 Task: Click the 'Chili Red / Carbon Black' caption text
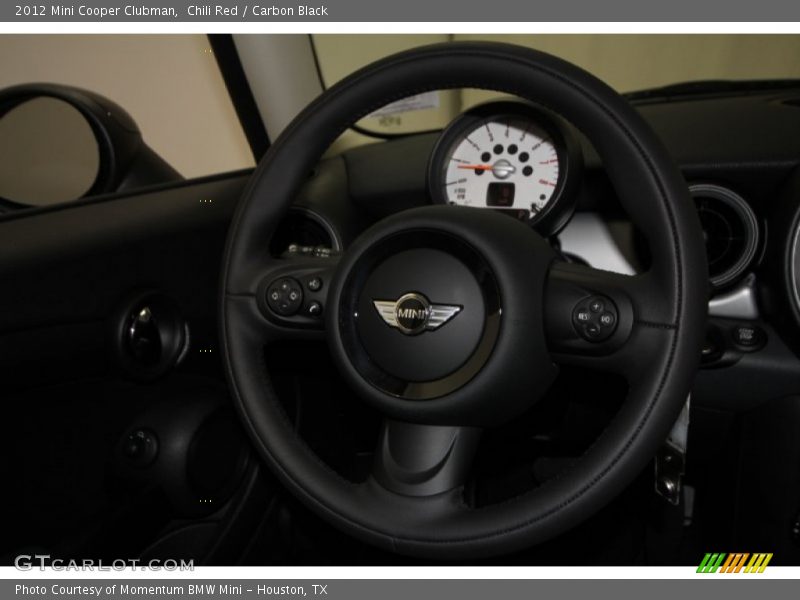click(257, 11)
